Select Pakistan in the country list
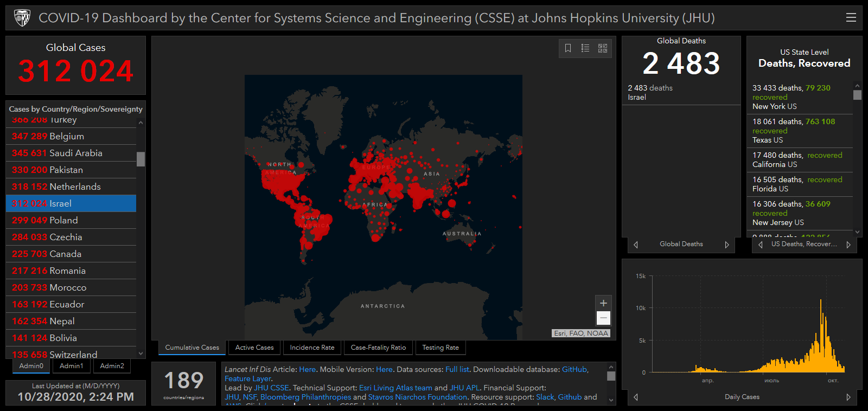 click(71, 170)
